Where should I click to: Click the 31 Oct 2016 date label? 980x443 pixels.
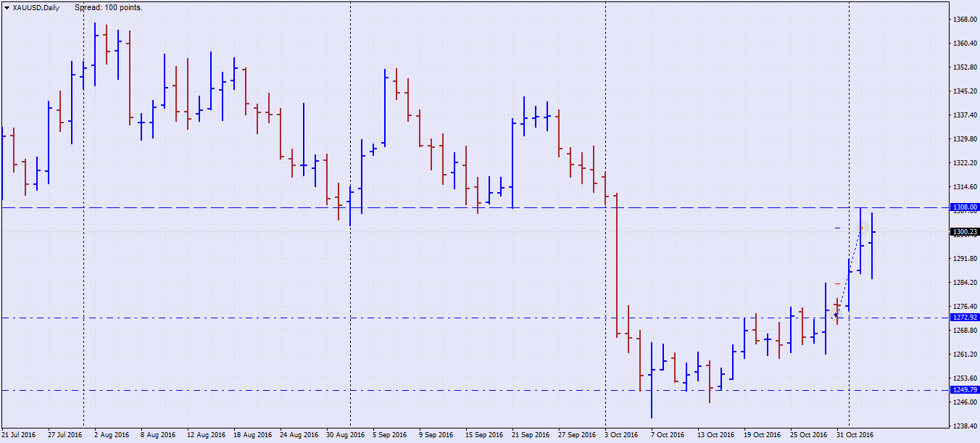click(855, 435)
